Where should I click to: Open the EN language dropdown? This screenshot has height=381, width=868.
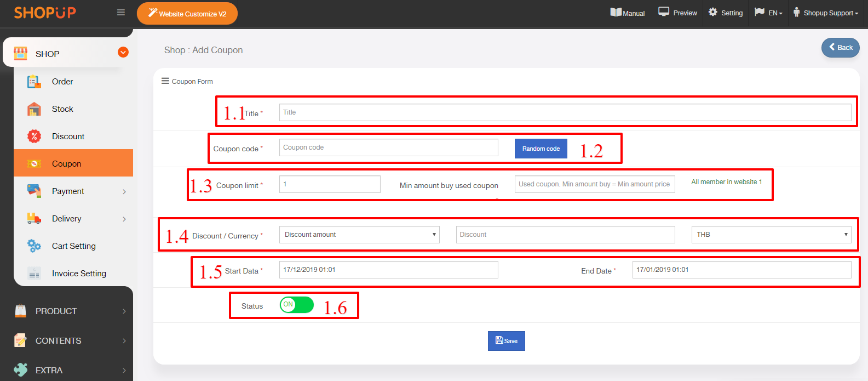[768, 13]
